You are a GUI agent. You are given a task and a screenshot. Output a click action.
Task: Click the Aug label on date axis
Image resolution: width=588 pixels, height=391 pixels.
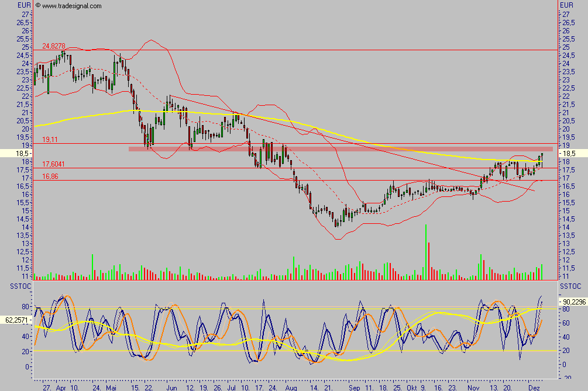coord(291,387)
